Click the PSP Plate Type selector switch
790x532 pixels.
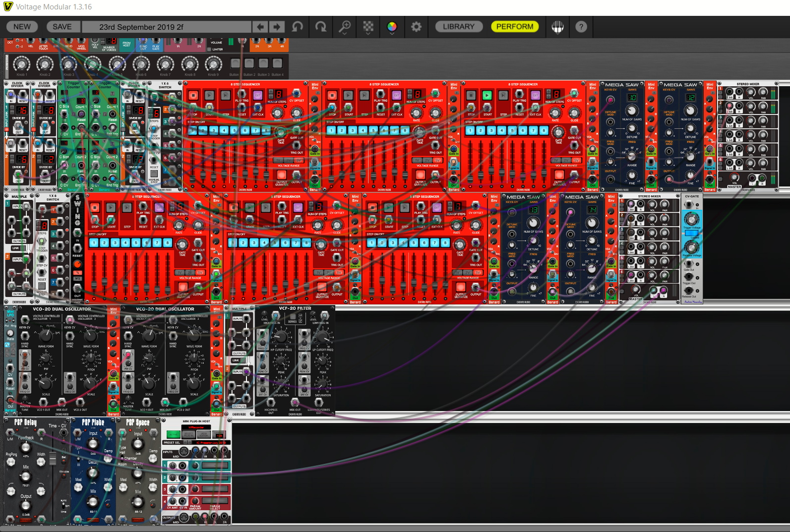click(x=78, y=458)
